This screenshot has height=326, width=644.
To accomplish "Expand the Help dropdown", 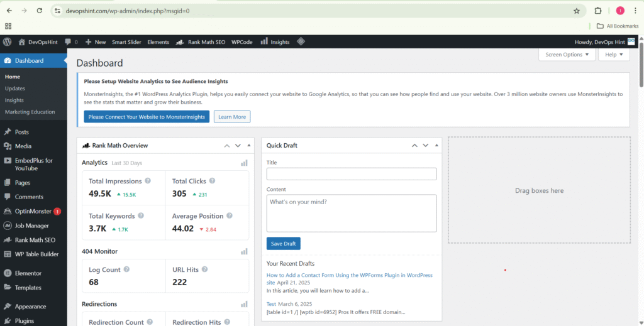I will click(614, 55).
